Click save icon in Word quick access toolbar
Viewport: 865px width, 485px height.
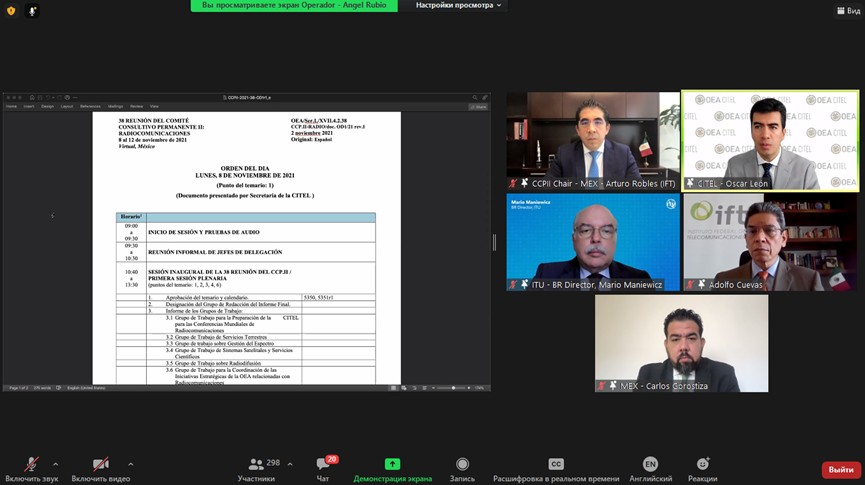tap(40, 98)
